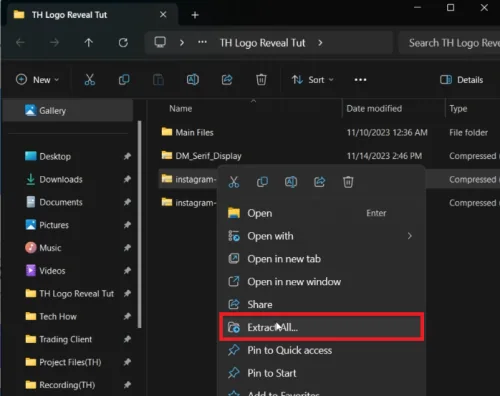Click the Rename icon in the context menu
The image size is (500, 396).
click(291, 182)
